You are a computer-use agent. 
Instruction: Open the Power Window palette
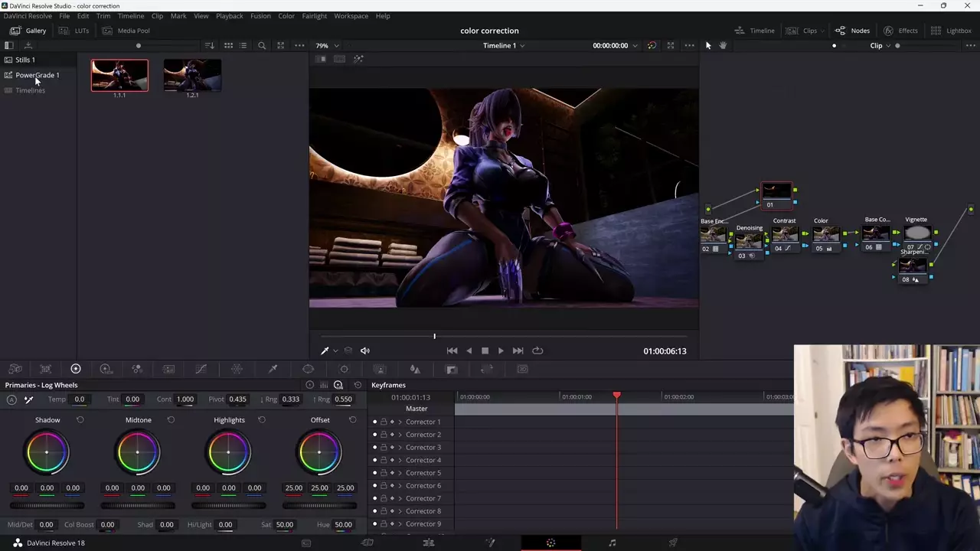309,370
